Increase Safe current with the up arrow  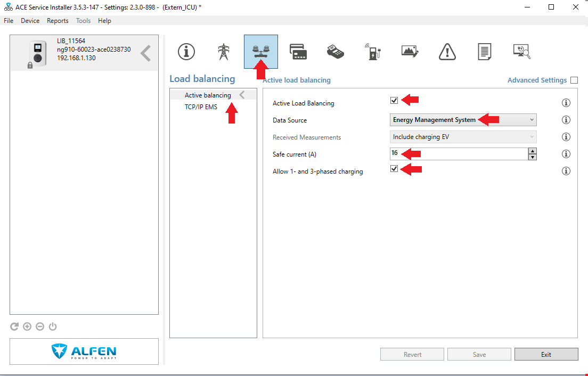pyautogui.click(x=532, y=151)
